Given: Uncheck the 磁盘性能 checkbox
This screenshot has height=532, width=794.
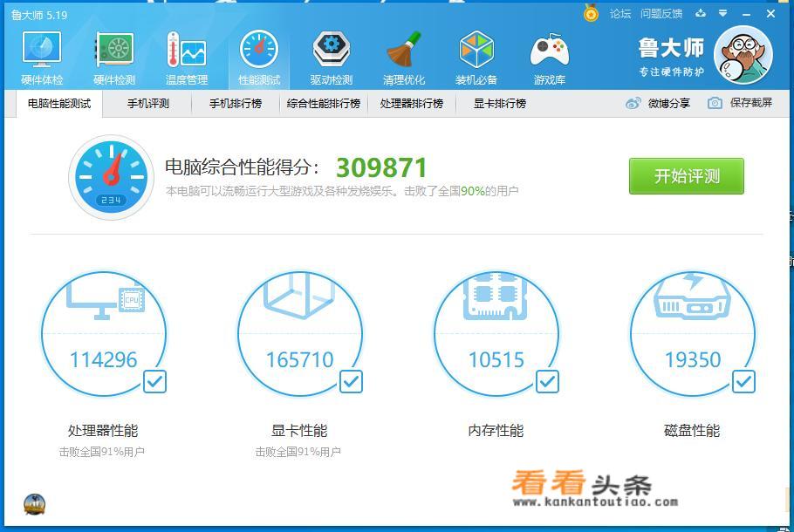Looking at the screenshot, I should tap(743, 382).
